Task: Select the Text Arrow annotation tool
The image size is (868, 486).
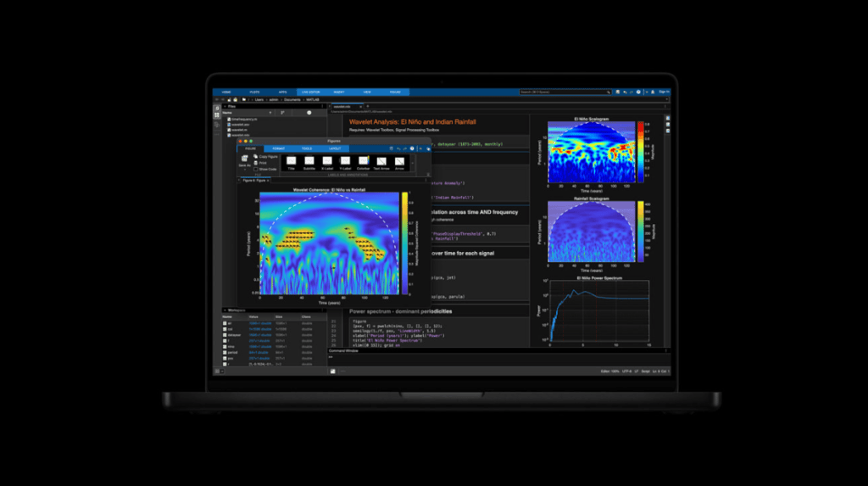Action: [381, 160]
